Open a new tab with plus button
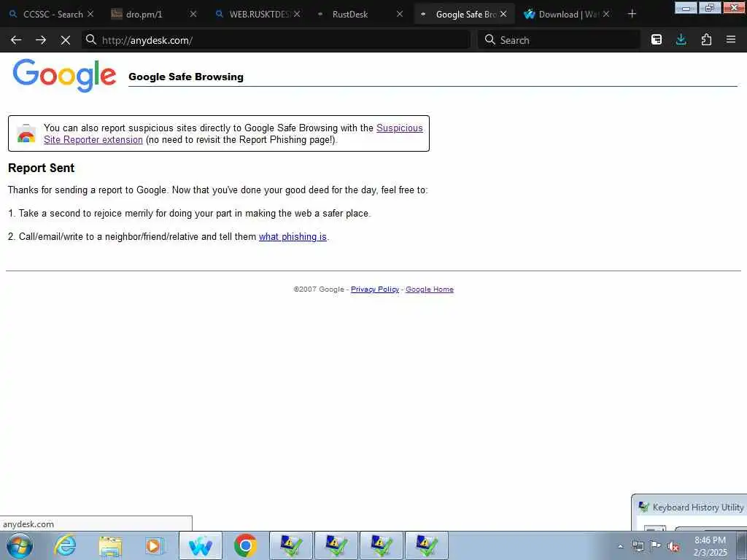Image resolution: width=747 pixels, height=560 pixels. point(632,15)
